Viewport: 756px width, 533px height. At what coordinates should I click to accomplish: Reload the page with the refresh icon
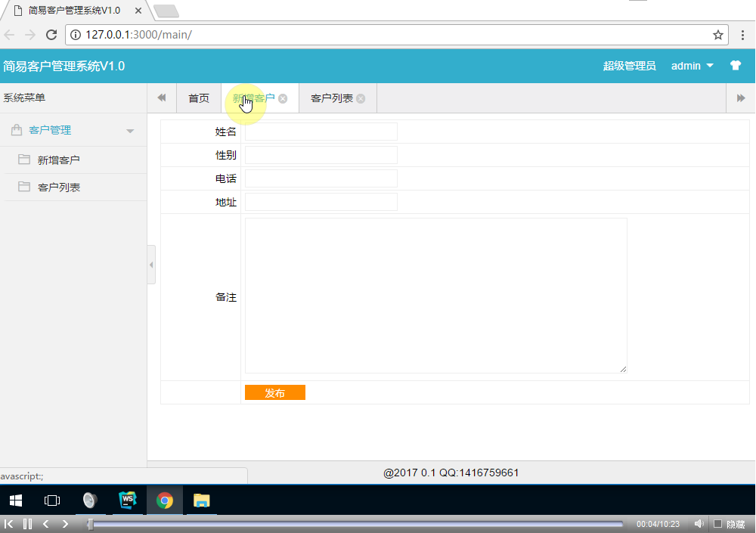pyautogui.click(x=51, y=35)
